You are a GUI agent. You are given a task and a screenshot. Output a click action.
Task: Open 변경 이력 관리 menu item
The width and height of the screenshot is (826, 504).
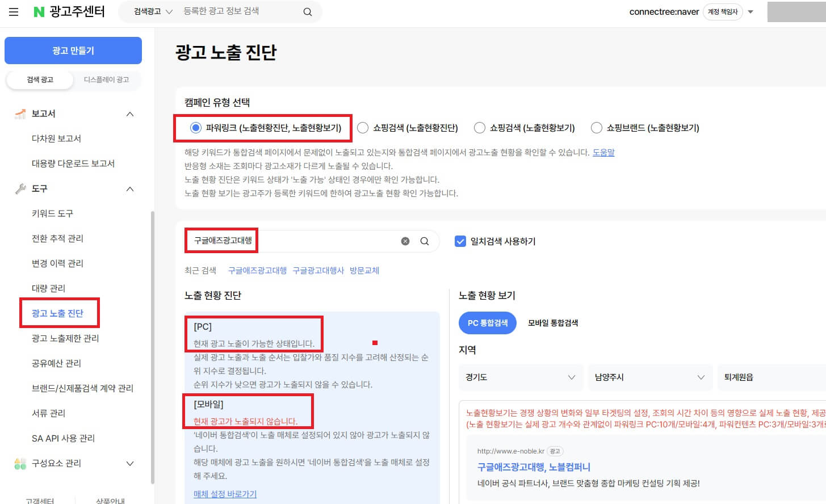(x=57, y=263)
